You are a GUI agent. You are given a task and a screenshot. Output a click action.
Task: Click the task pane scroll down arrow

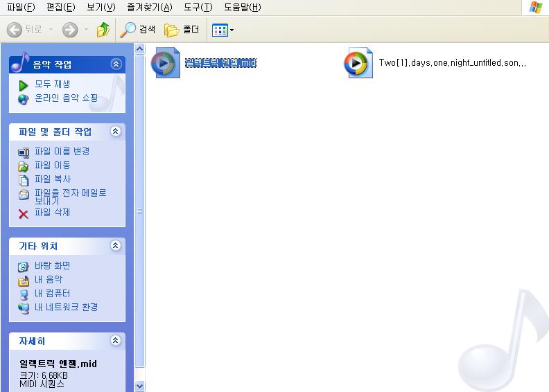point(140,386)
